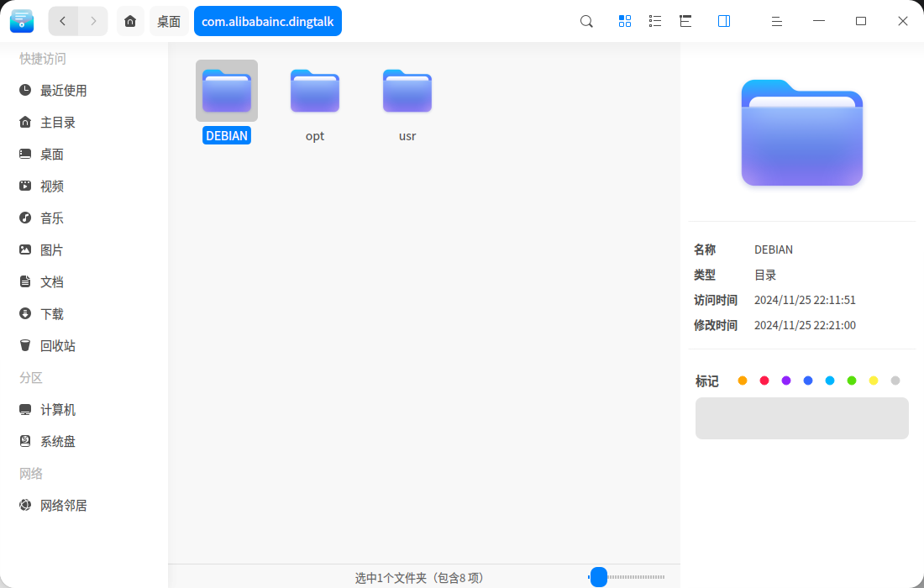
Task: Click the status bar selection count text
Action: 419,577
